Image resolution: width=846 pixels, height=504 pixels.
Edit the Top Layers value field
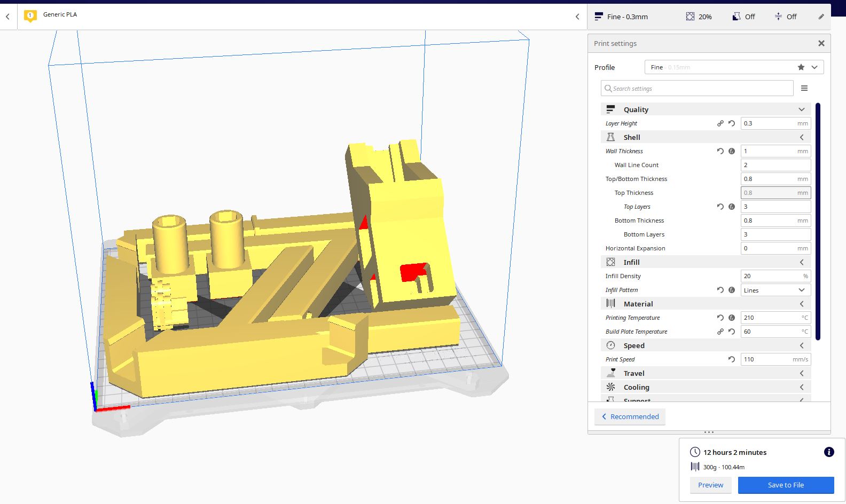tap(775, 207)
